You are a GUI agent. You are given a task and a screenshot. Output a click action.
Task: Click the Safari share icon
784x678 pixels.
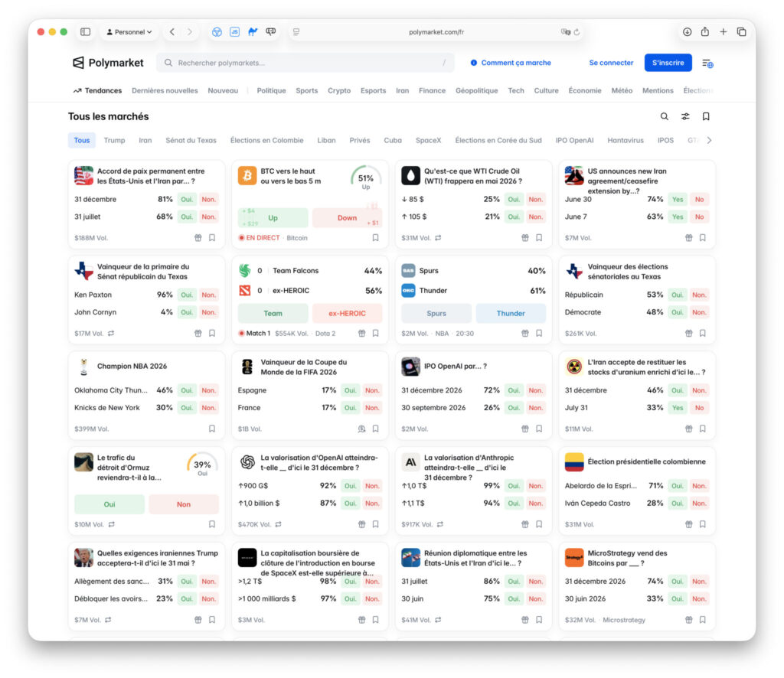pyautogui.click(x=705, y=32)
